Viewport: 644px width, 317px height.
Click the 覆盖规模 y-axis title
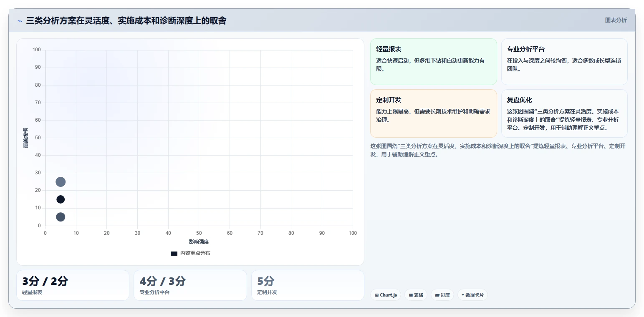[x=26, y=138]
